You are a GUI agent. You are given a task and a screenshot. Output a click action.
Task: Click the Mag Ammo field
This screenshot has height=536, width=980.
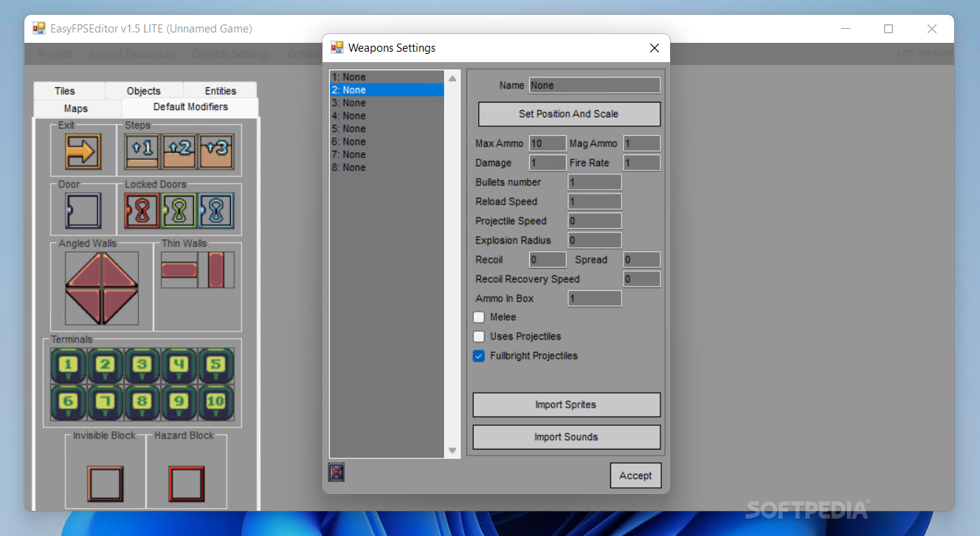click(x=642, y=143)
